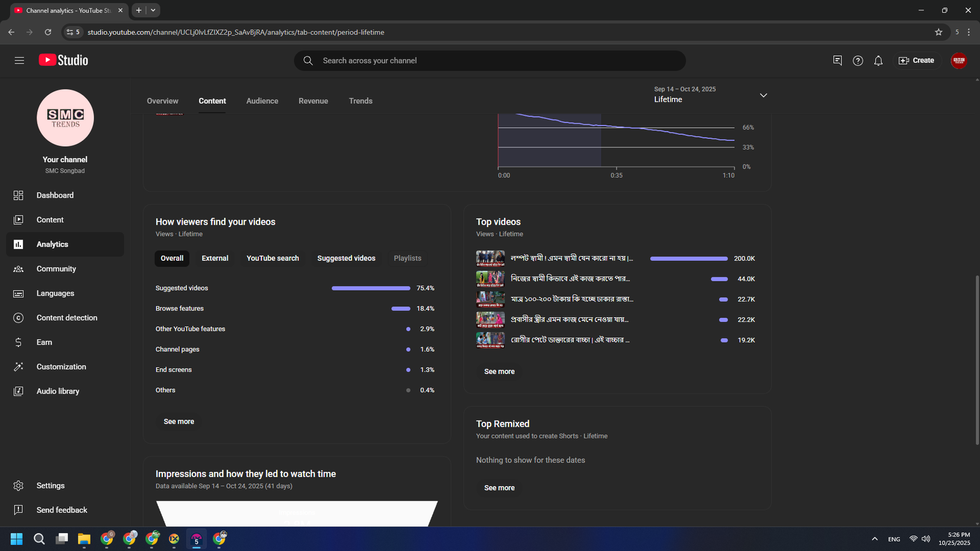Open a new browser tab
The image size is (980, 551).
pyautogui.click(x=139, y=10)
